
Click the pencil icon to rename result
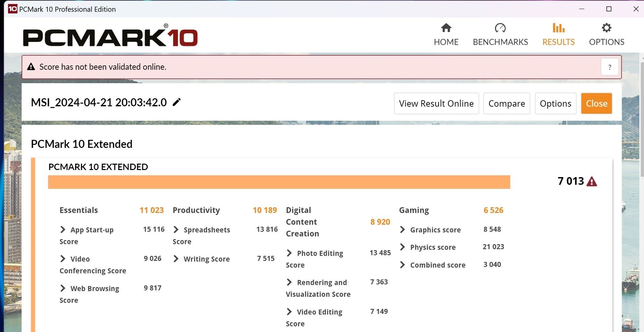click(x=177, y=102)
